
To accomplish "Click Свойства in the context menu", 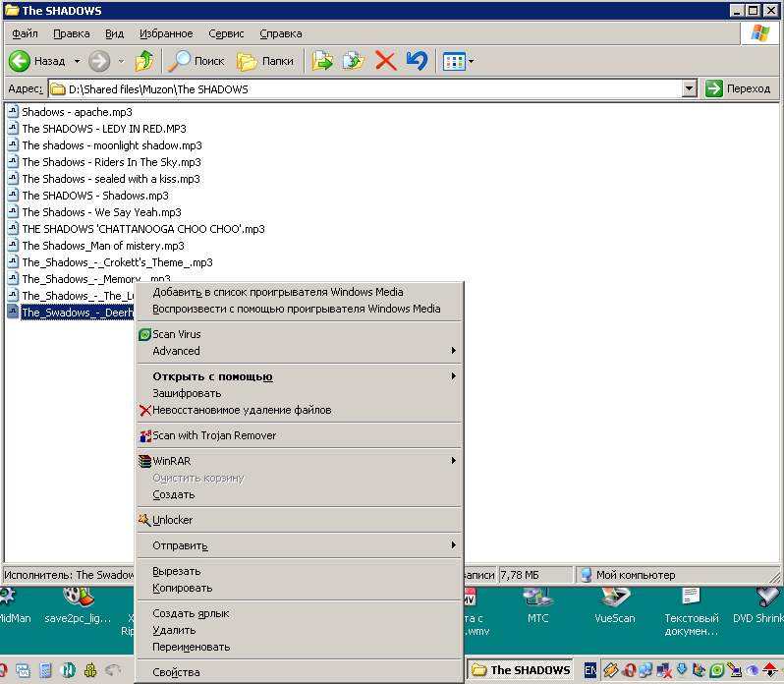I will tap(176, 672).
